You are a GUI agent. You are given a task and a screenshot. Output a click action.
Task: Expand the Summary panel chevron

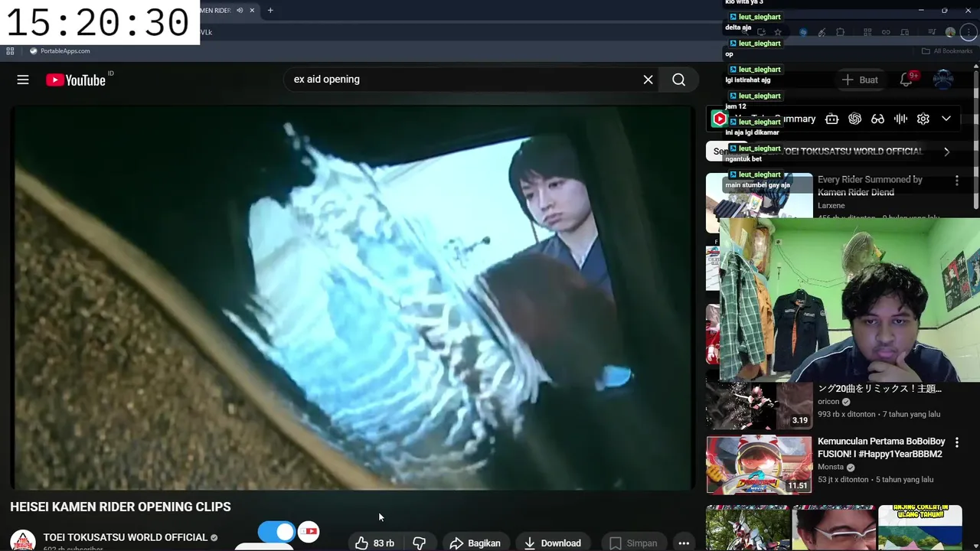pos(946,119)
